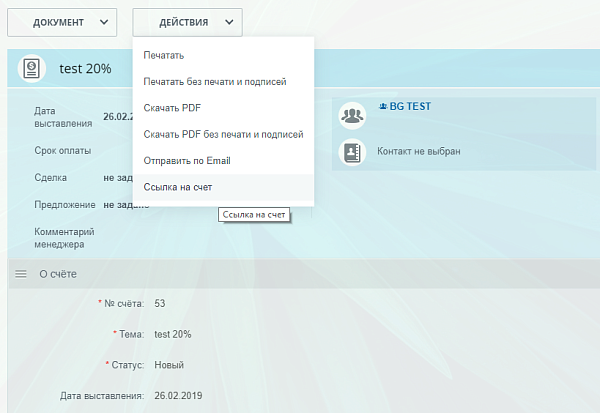Click the invoice number value 53
Viewport: 600px width, 413px height.
pyautogui.click(x=160, y=304)
